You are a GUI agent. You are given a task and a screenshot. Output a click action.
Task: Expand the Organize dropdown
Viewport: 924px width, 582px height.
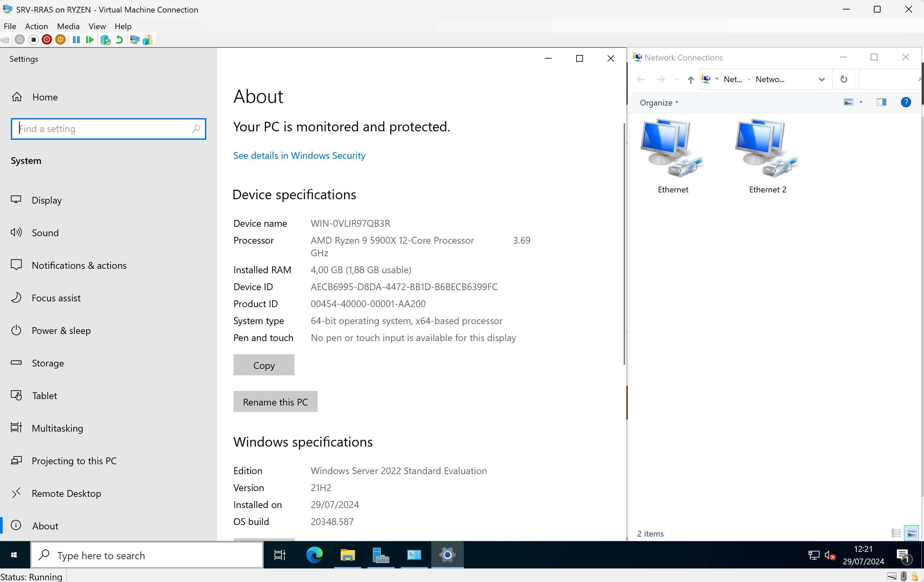658,102
